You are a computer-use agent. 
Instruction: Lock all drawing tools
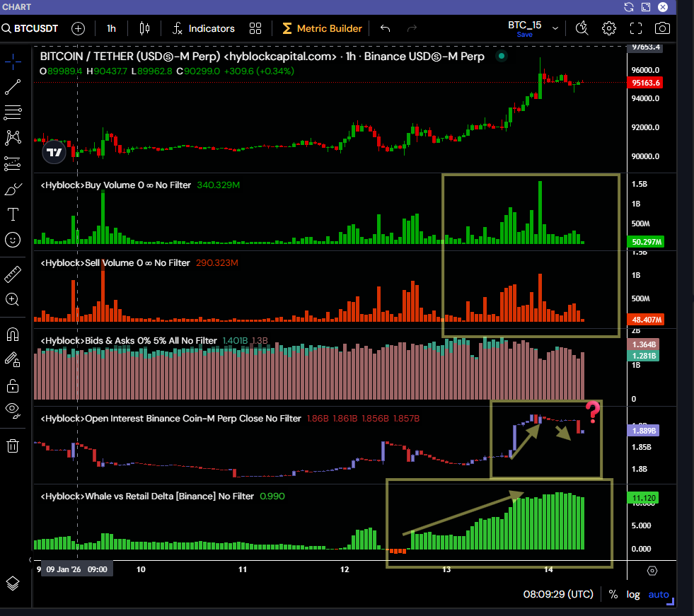[13, 385]
